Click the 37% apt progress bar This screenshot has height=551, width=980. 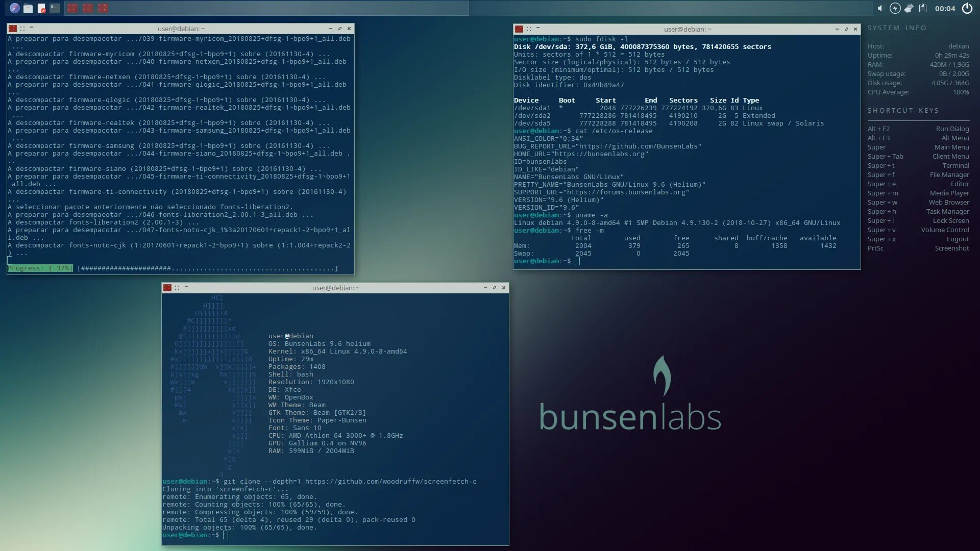point(208,268)
